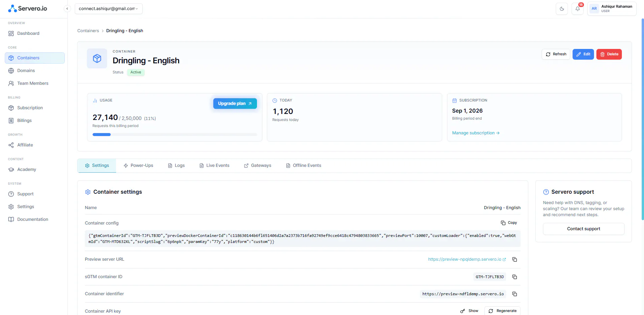Copy the sGTM container ID
The width and height of the screenshot is (644, 315).
[x=515, y=277]
